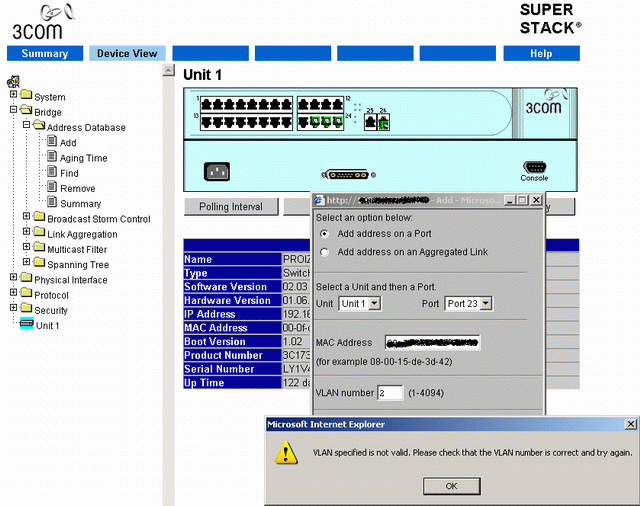Open the Summary tab
640x506 pixels.
coord(45,53)
